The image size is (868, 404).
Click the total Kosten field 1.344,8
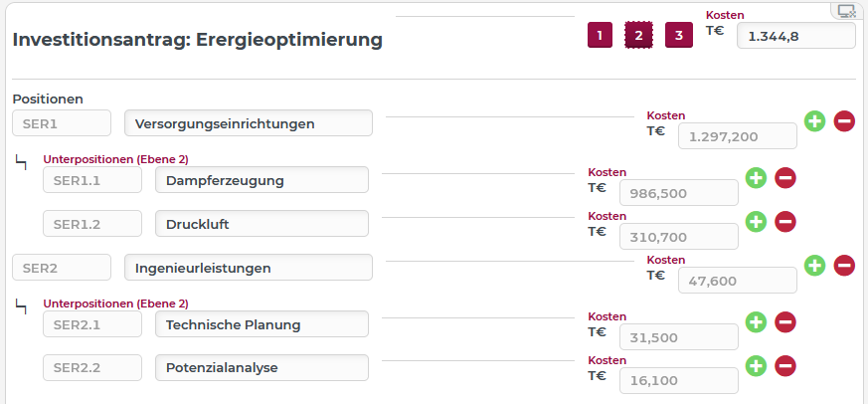795,36
